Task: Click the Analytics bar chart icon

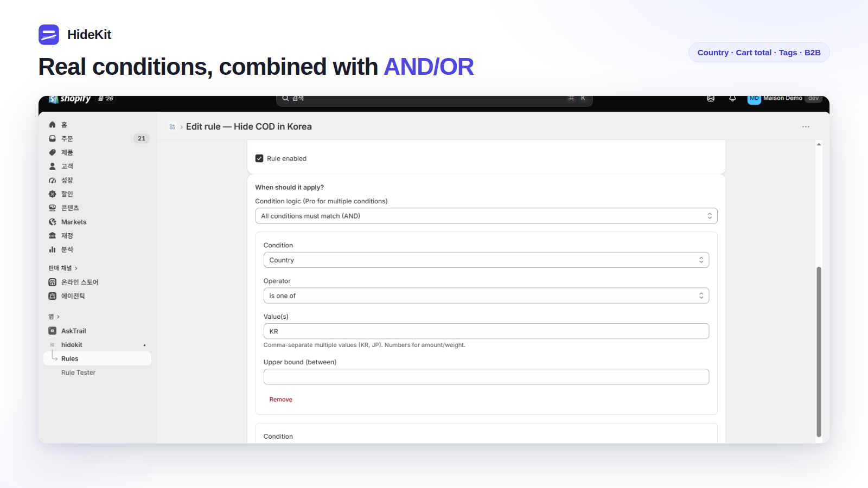Action: click(x=53, y=249)
